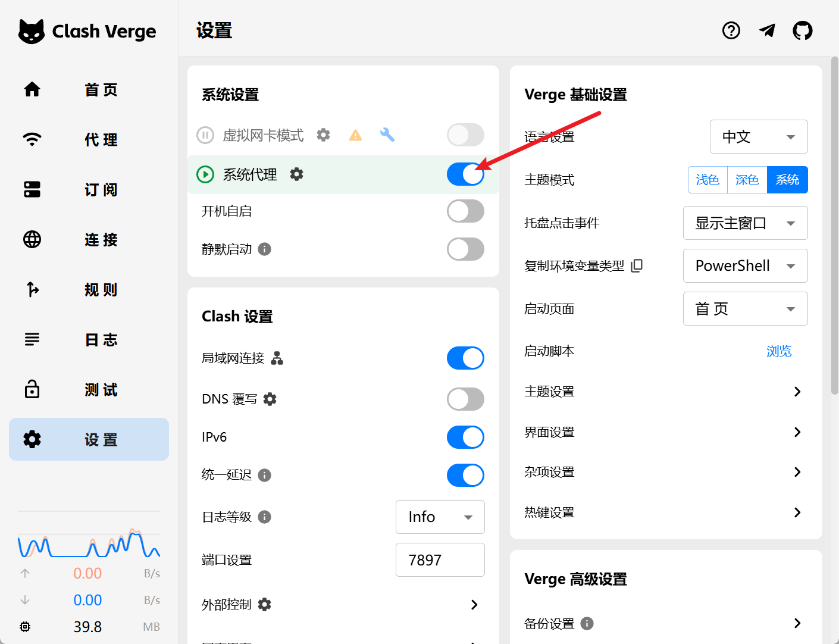Screen dimensions: 839x644
Task: Go to the 首页 home page
Action: (89, 89)
